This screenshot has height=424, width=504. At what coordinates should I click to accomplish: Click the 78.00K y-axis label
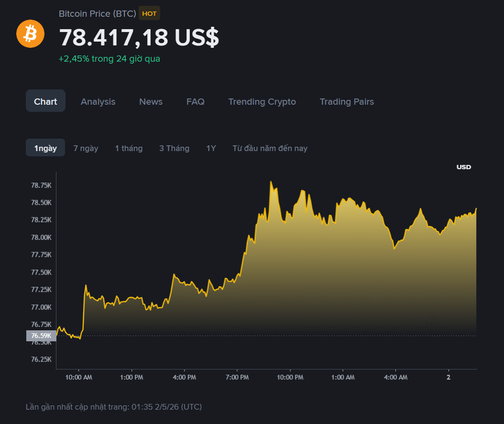pyautogui.click(x=41, y=238)
